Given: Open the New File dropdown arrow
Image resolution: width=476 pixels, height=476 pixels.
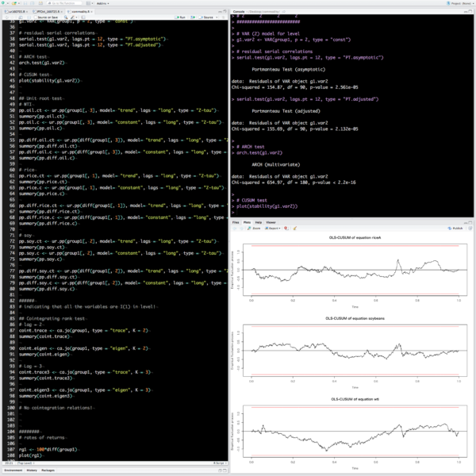Looking at the screenshot, I should 7,3.
